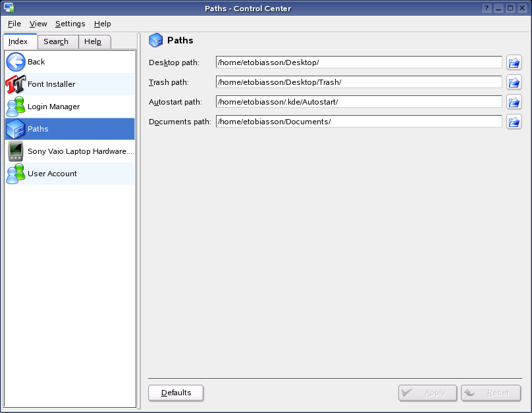Open the Settings menu
Viewport: 532px width, 413px height.
point(70,24)
